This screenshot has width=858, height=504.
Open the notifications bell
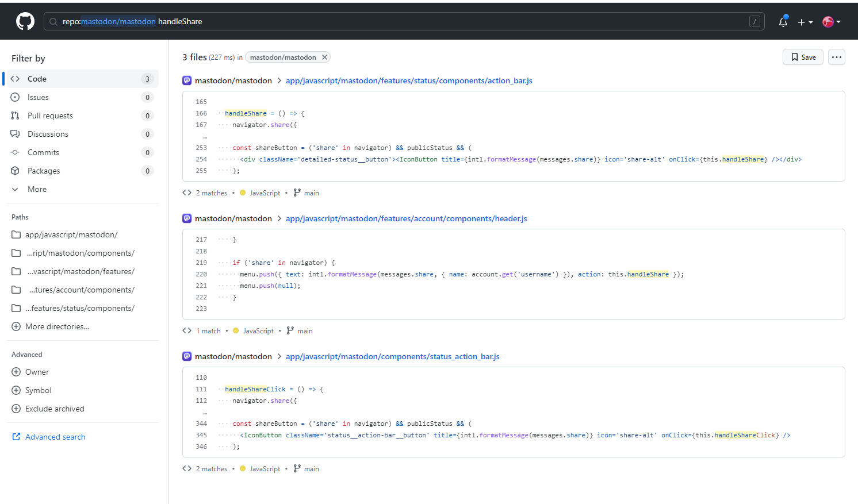(x=783, y=22)
